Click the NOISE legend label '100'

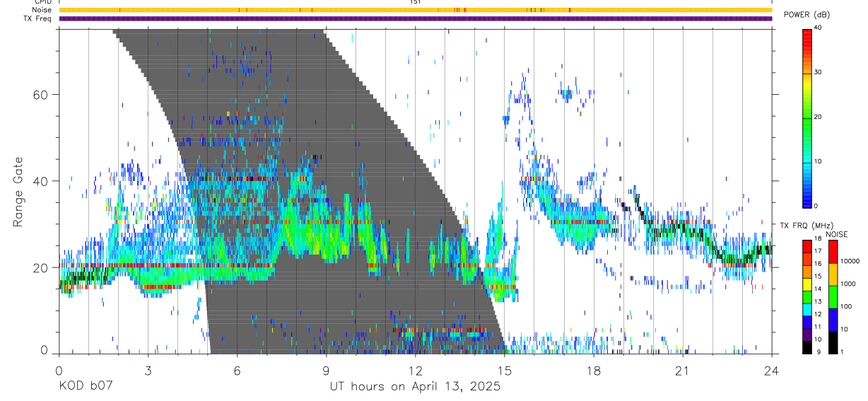[x=845, y=306]
